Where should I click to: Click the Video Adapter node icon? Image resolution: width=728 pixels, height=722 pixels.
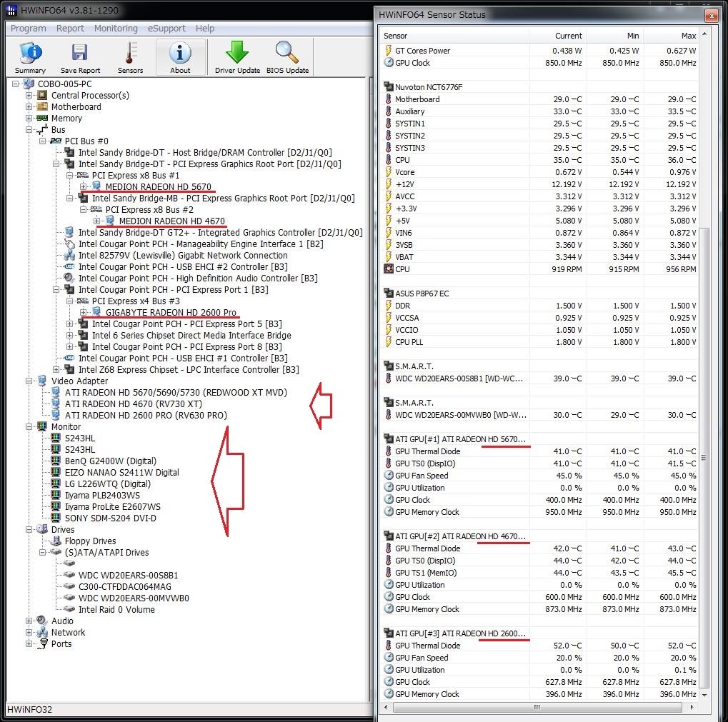point(42,381)
